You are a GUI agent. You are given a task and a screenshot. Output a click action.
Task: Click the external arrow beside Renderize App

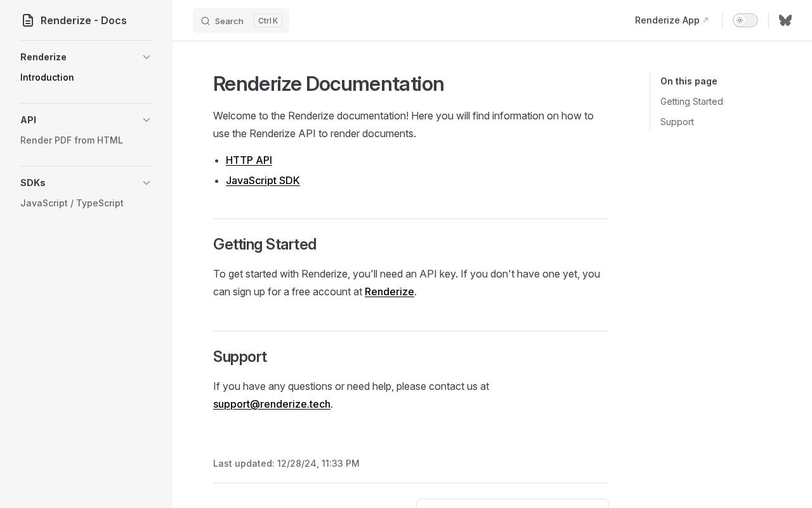coord(706,20)
